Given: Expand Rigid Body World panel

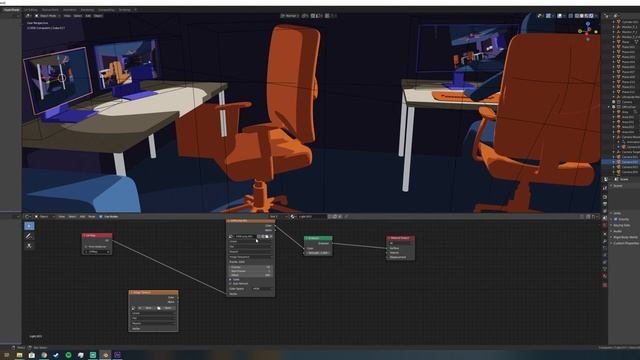Looking at the screenshot, I should [626, 237].
